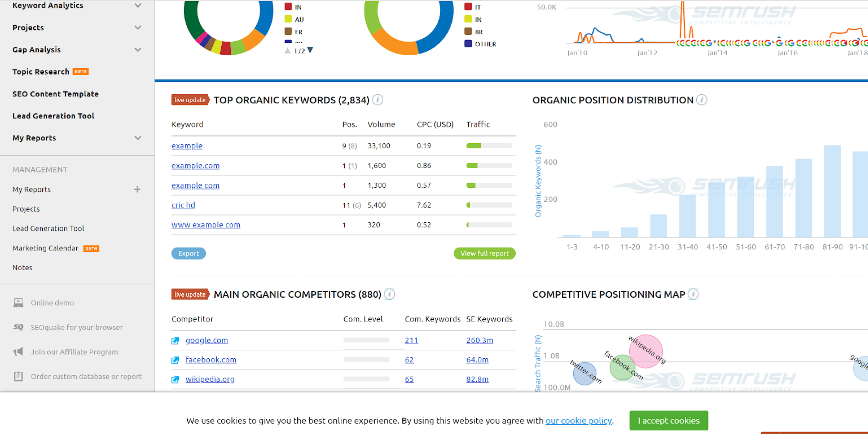Click the Topic Research BETA badge

[x=81, y=72]
